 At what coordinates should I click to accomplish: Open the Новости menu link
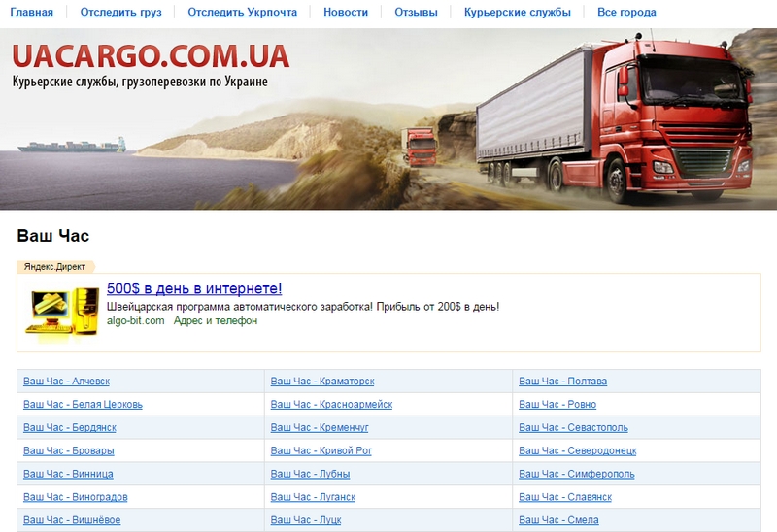346,12
